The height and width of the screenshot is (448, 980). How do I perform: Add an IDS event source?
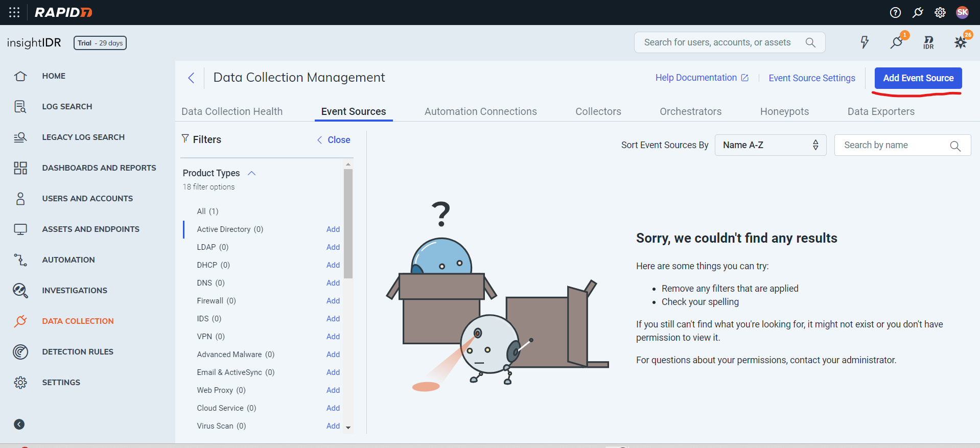coord(333,319)
